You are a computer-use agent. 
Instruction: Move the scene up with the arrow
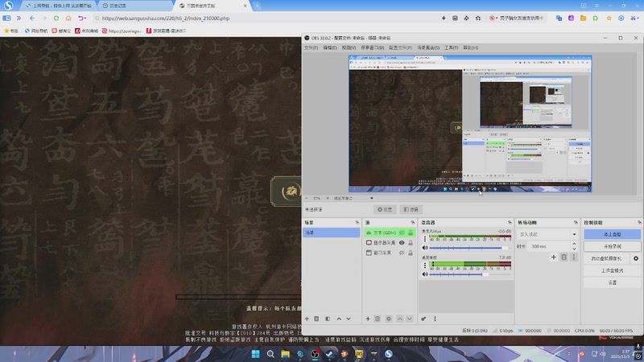[339, 319]
